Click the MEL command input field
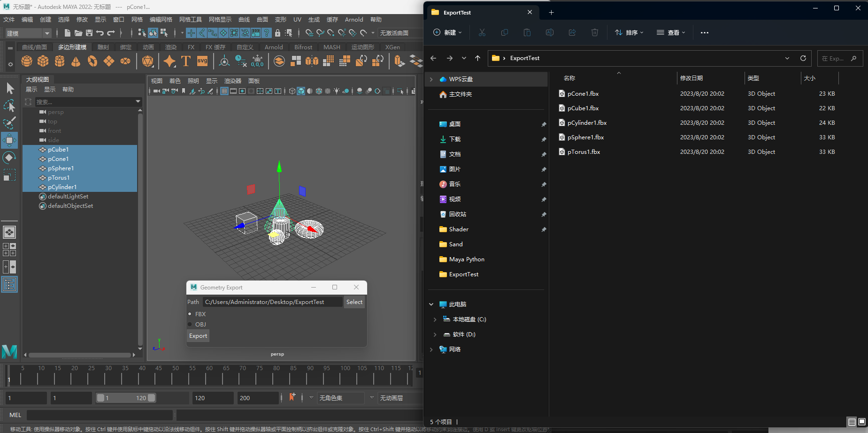 click(99, 415)
